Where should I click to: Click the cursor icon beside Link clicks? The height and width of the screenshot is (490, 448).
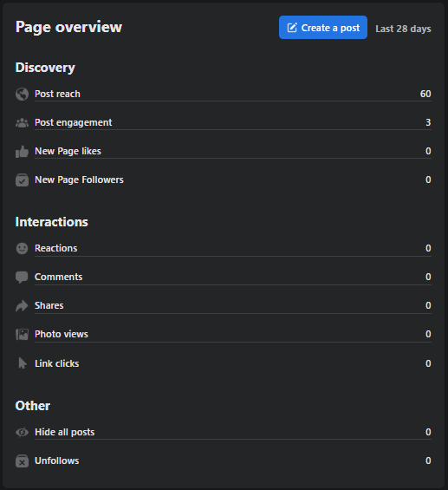coord(23,363)
